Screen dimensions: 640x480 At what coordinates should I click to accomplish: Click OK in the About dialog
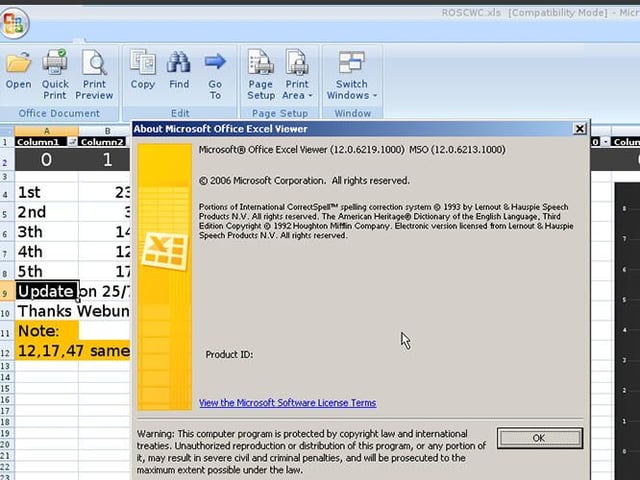[x=540, y=438]
